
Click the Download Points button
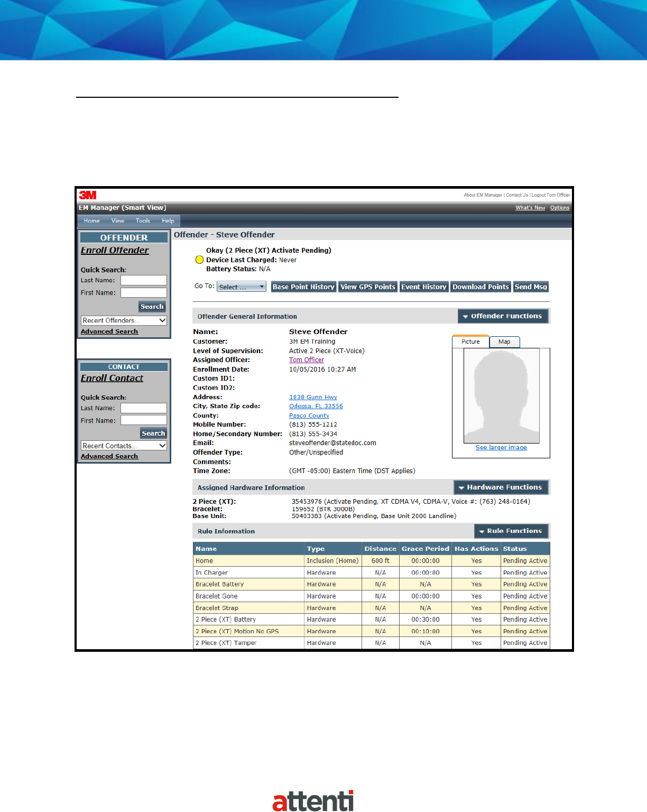tap(480, 287)
